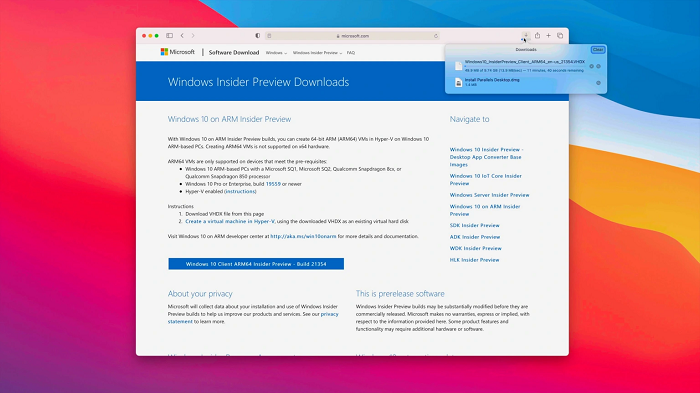Open ADK Insider Preview link
The height and width of the screenshot is (393, 700).
click(475, 237)
